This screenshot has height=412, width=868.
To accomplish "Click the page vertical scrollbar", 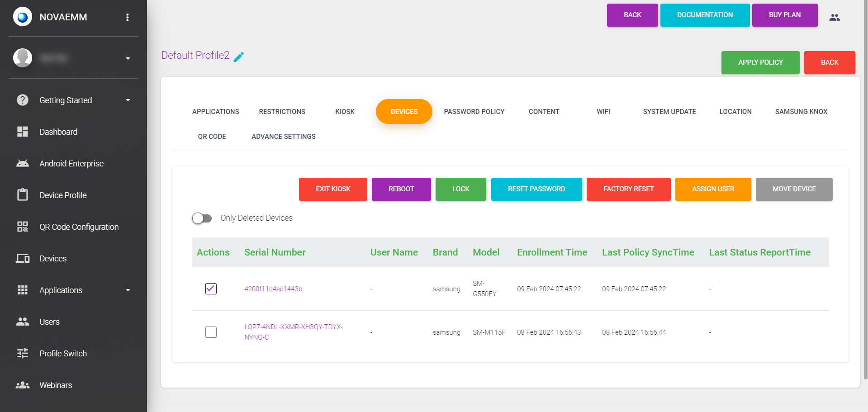I will [x=865, y=190].
